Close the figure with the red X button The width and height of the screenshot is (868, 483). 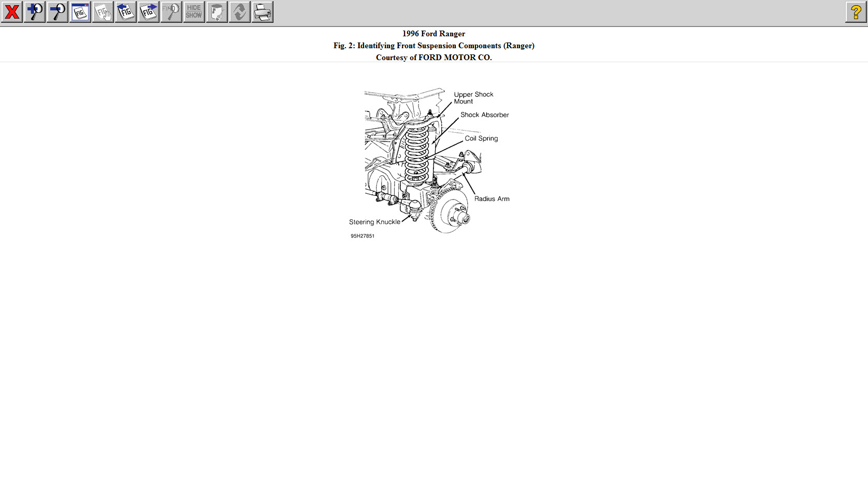pyautogui.click(x=11, y=12)
